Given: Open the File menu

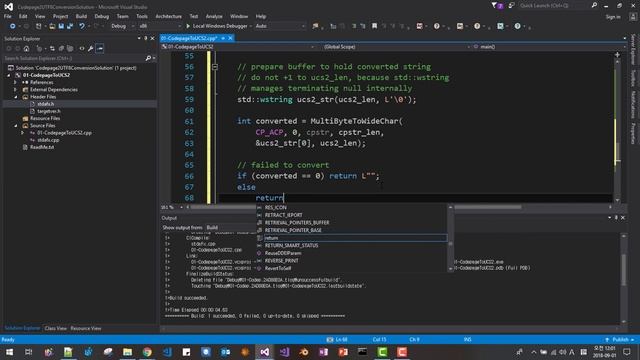Looking at the screenshot, I should pos(8,16).
